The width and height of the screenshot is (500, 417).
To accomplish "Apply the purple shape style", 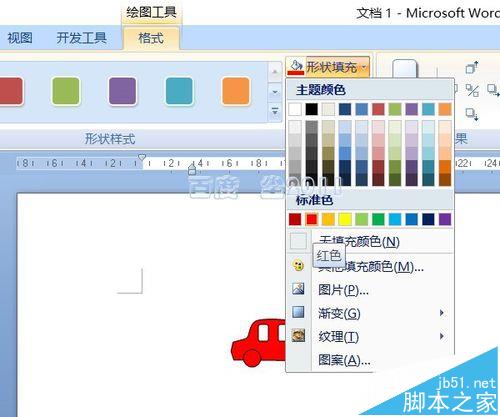I will [123, 91].
